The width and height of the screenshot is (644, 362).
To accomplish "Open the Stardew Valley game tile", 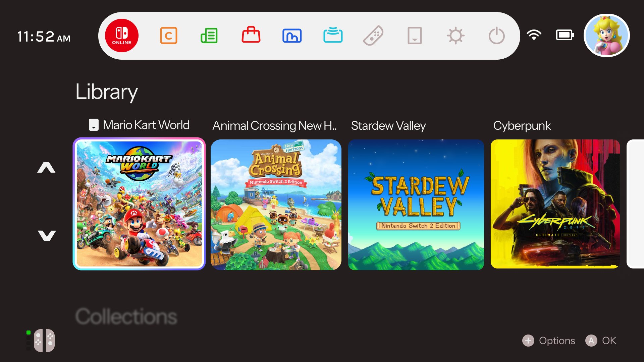I will pos(416,205).
